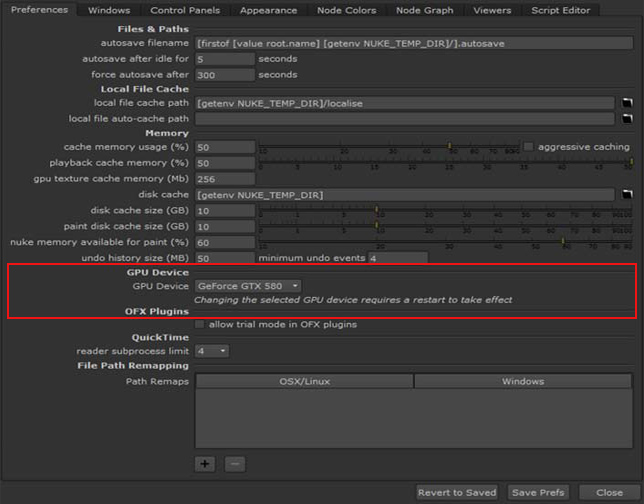Open the Script Editor tab
Image resolution: width=644 pixels, height=504 pixels.
(x=560, y=10)
